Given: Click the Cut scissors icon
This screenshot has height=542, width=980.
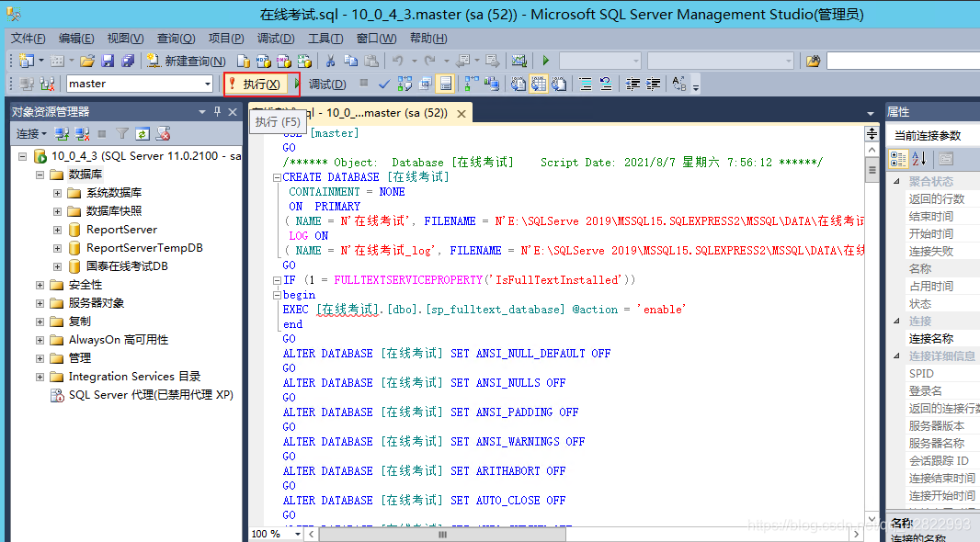Looking at the screenshot, I should click(330, 61).
